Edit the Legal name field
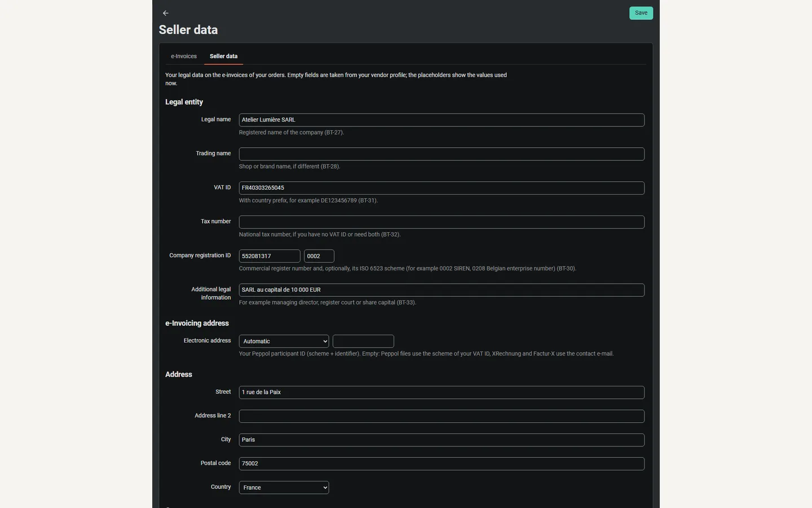 (442, 120)
